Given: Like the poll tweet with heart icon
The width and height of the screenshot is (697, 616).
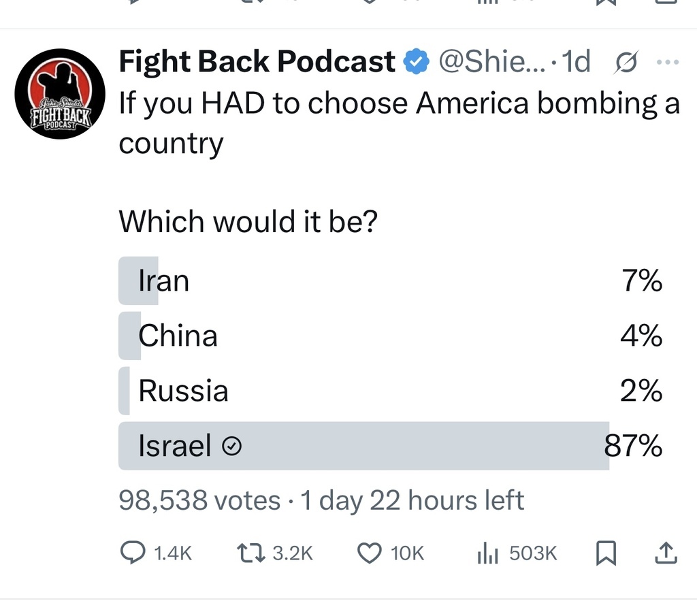Looking at the screenshot, I should click(x=370, y=553).
